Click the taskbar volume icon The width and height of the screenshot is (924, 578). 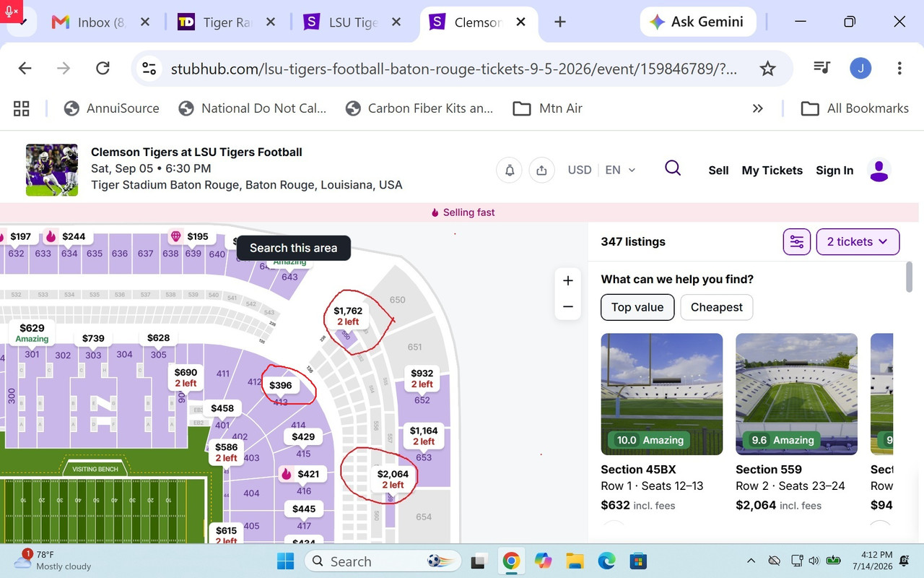click(x=814, y=561)
